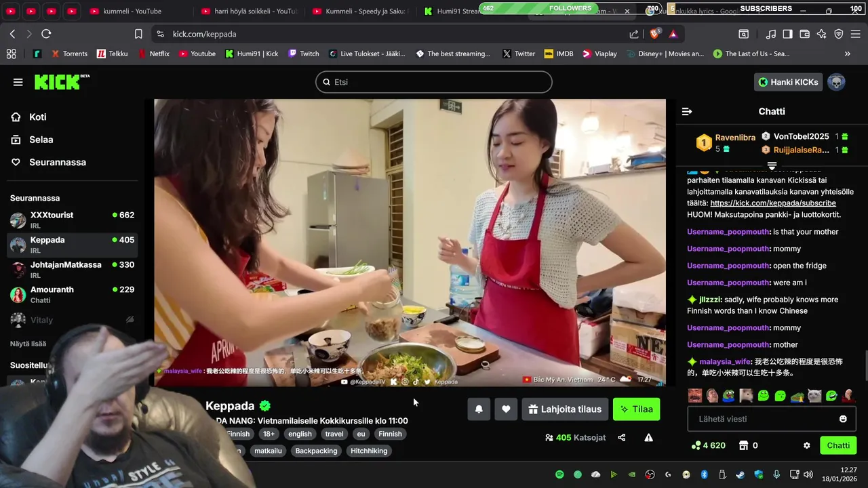
Task: Open Brave Leo AI sparkle icon
Action: tap(821, 34)
